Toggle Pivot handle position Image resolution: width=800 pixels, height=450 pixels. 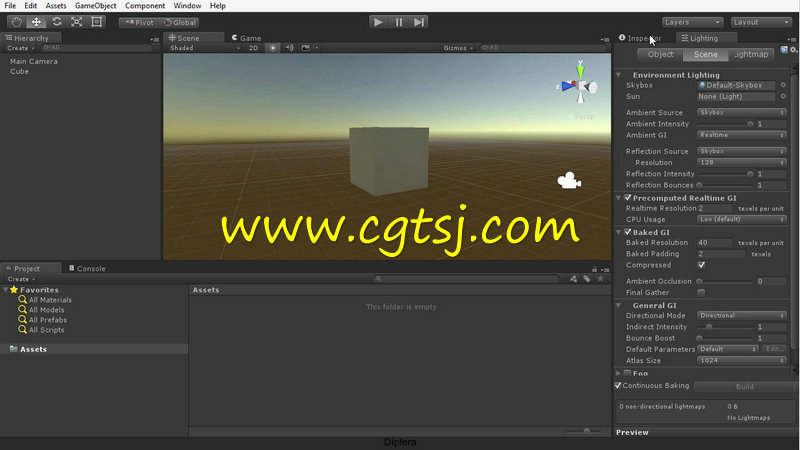pyautogui.click(x=139, y=22)
